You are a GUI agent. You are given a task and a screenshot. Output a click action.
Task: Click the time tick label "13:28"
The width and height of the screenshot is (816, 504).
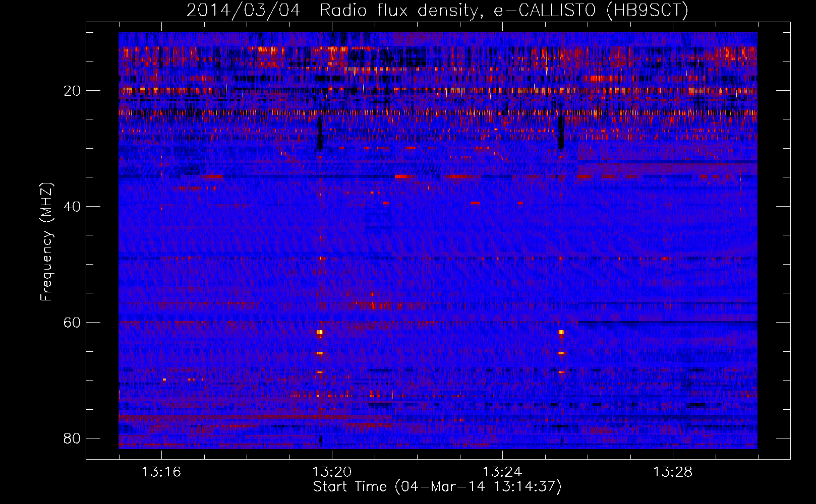coord(673,472)
